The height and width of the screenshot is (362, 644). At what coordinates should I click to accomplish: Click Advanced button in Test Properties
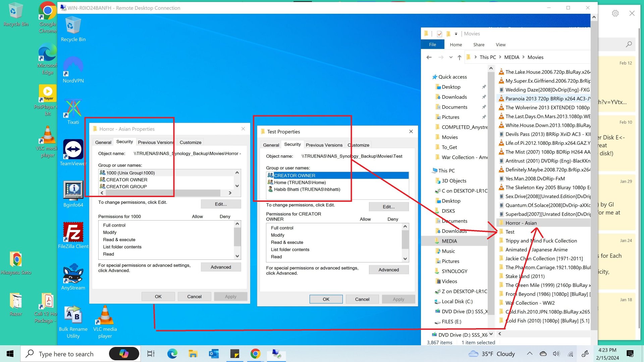[389, 270]
